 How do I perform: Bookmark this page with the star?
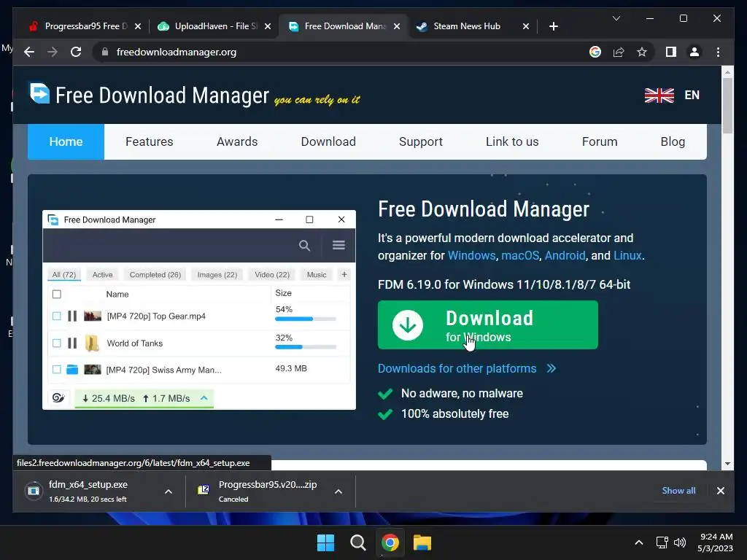[x=642, y=52]
